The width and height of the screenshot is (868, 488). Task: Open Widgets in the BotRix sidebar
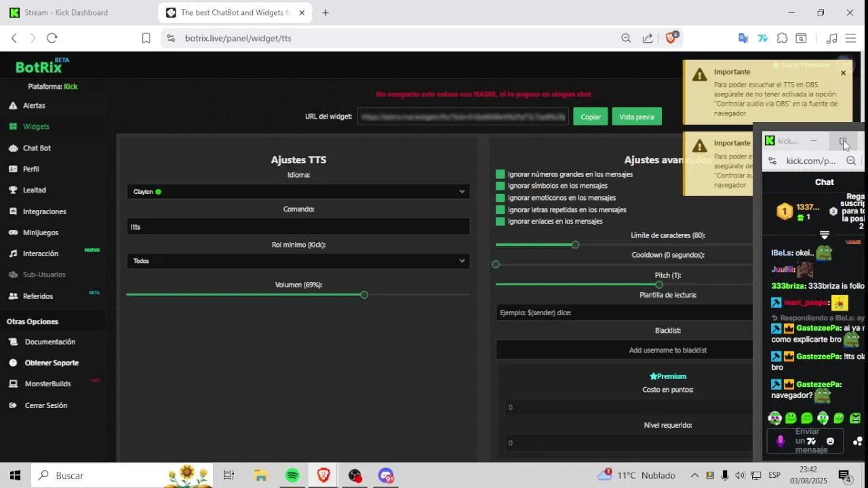tap(29, 127)
